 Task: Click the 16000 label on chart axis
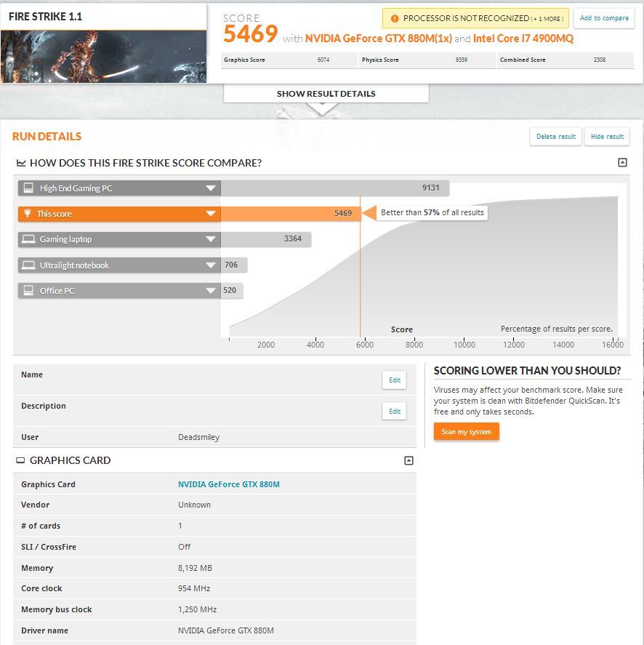(x=612, y=345)
